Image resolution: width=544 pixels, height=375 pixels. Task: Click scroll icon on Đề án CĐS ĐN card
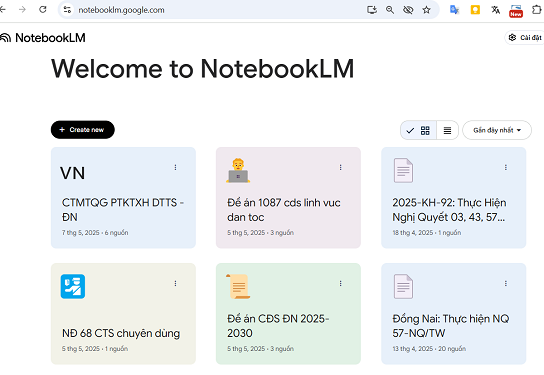tap(238, 287)
